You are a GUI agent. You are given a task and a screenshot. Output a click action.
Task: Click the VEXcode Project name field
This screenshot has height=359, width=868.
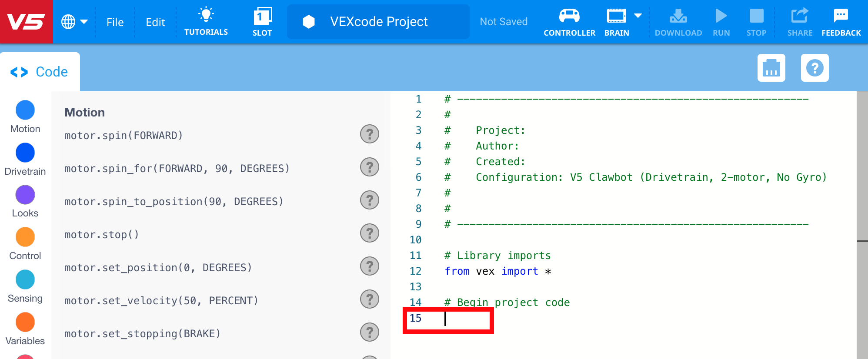pyautogui.click(x=378, y=22)
